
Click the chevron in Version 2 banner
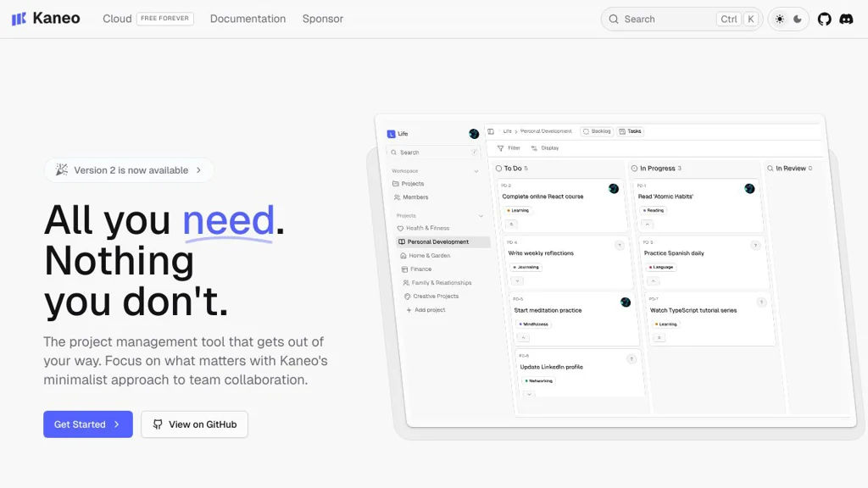198,170
